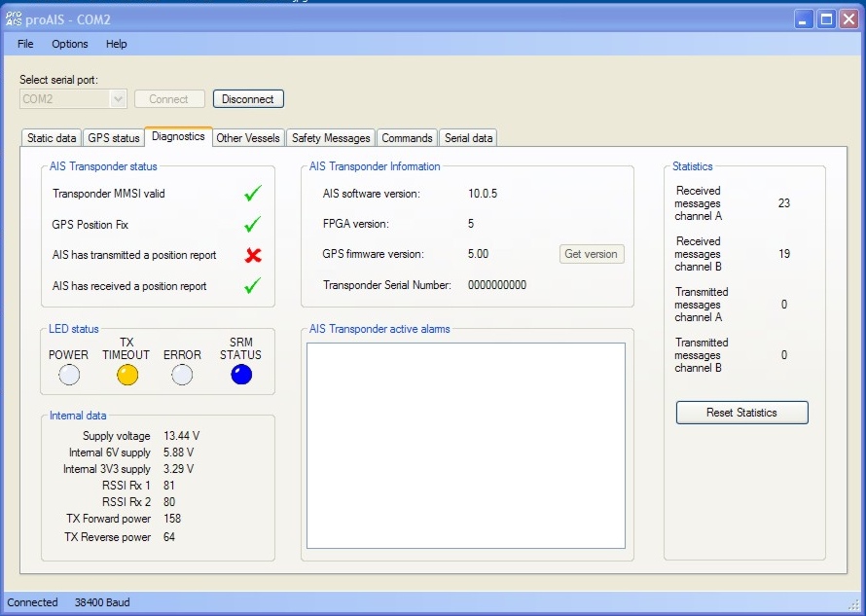The height and width of the screenshot is (616, 866).
Task: Show the Serial data tab
Action: 468,138
